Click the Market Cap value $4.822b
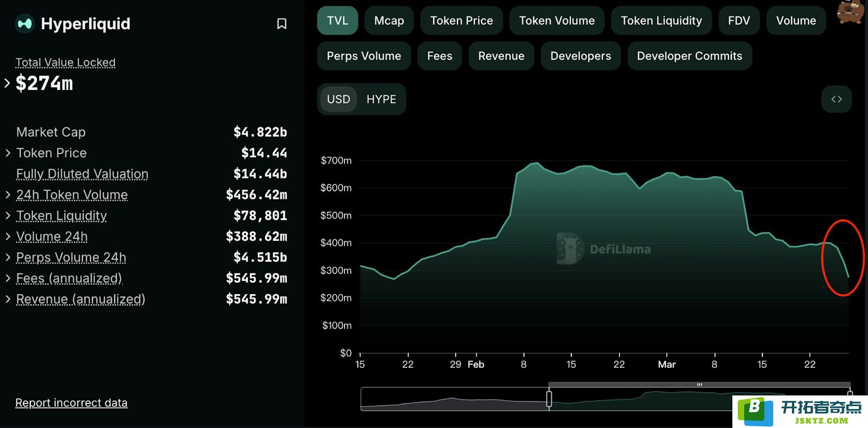Screen dimensions: 868x428 260,132
